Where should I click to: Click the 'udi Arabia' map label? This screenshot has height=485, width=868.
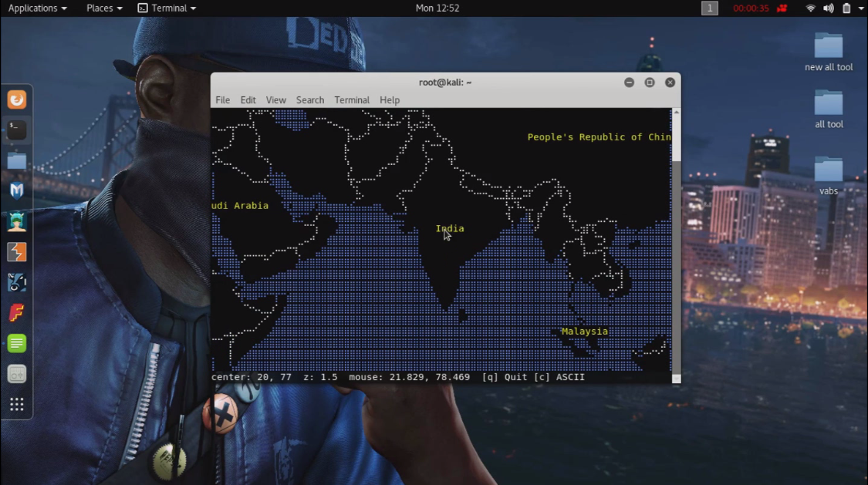click(x=240, y=206)
